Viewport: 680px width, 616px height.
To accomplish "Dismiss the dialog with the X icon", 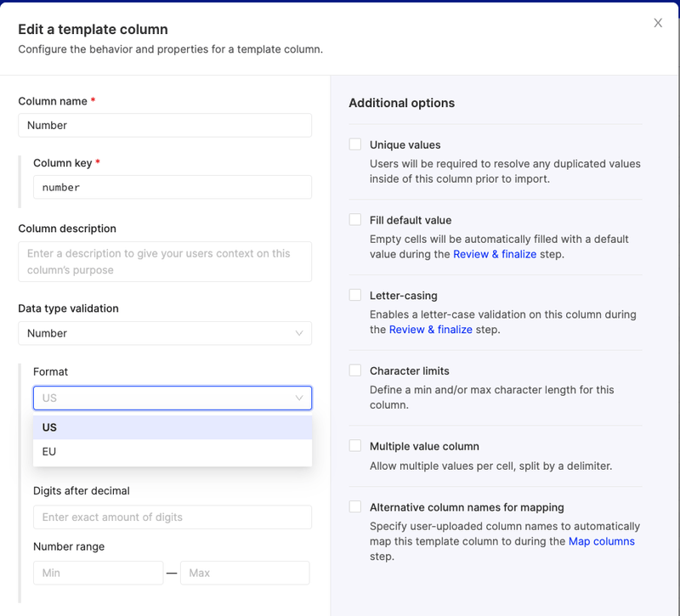I will pyautogui.click(x=657, y=23).
